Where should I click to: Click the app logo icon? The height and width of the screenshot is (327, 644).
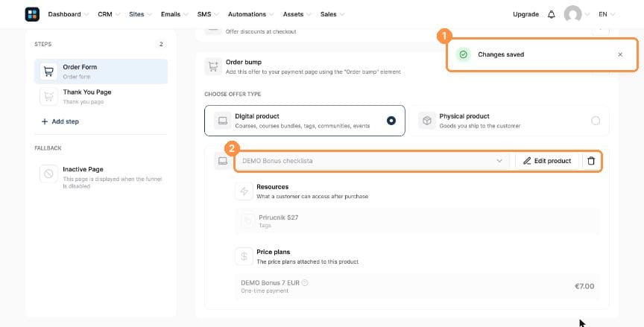click(32, 14)
